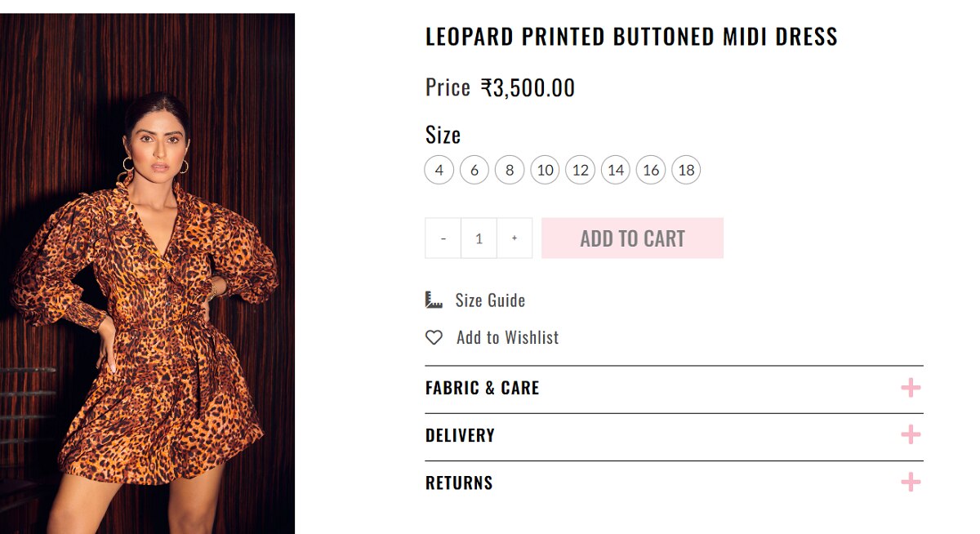The image size is (980, 534).
Task: Click Add to Wishlist link
Action: click(x=507, y=337)
